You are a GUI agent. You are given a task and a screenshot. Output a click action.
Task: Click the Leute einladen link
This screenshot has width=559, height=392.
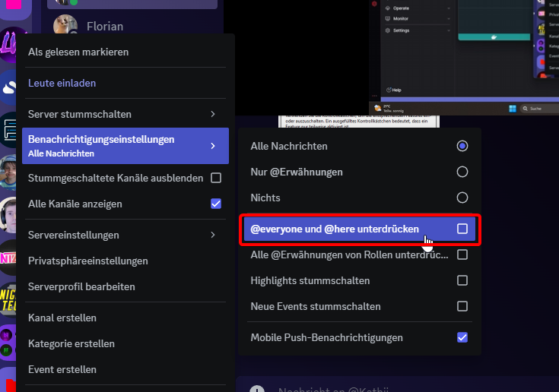pyautogui.click(x=62, y=83)
